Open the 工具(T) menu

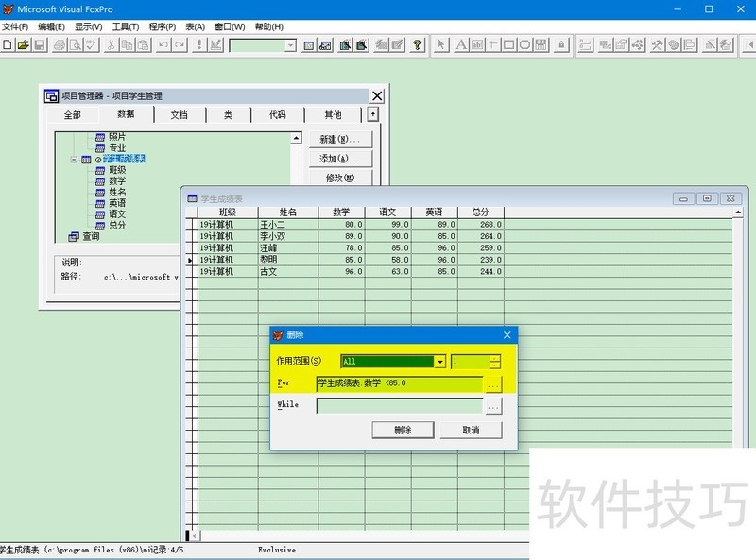(126, 26)
